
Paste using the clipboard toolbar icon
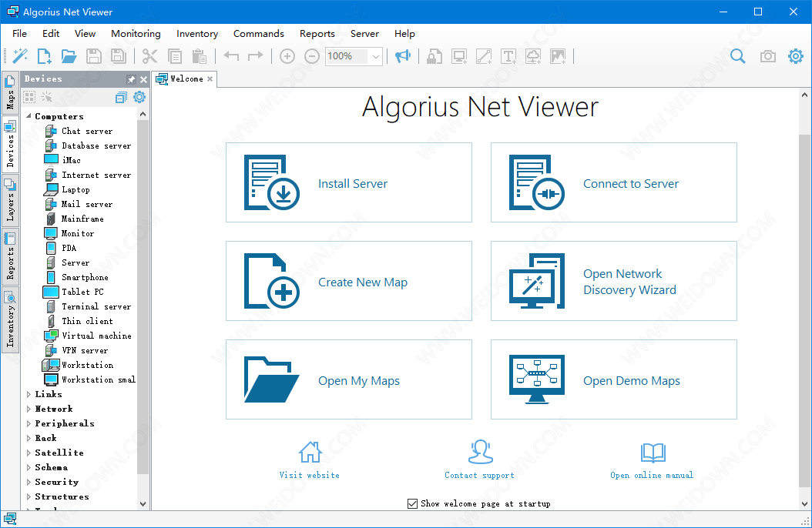(200, 56)
